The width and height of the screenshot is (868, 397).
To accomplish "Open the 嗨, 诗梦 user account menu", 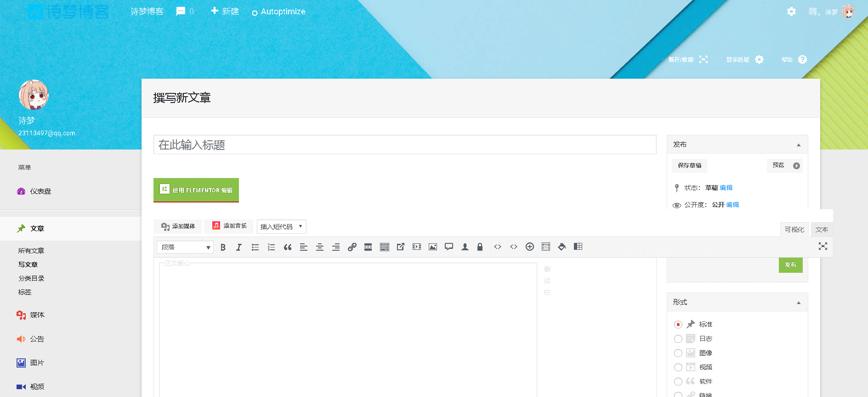I will pyautogui.click(x=831, y=12).
